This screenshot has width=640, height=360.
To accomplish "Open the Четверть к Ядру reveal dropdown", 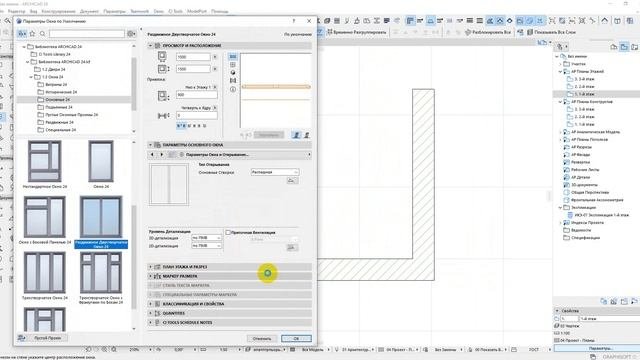I will tap(215, 108).
